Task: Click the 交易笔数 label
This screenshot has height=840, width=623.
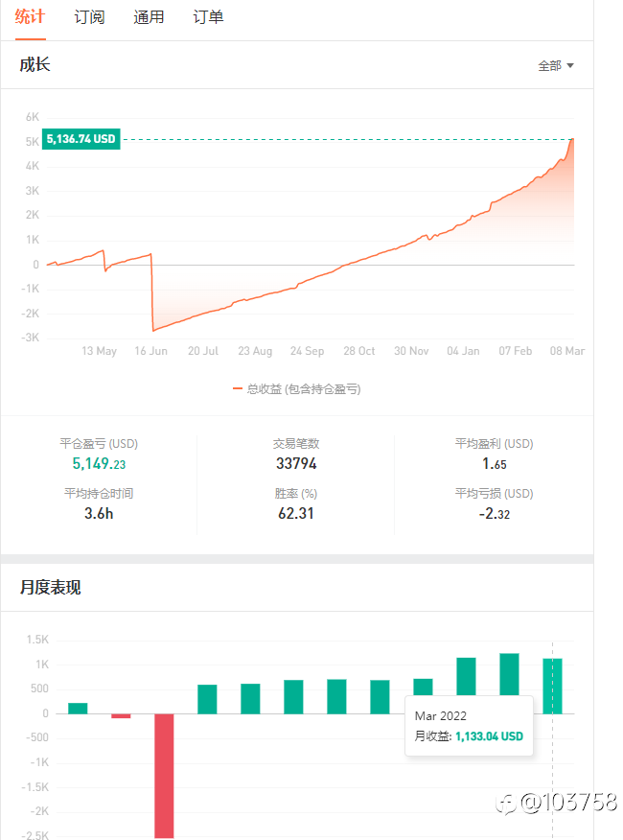Action: (x=296, y=444)
